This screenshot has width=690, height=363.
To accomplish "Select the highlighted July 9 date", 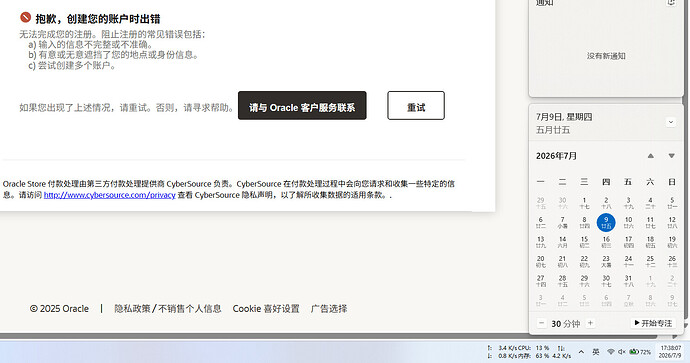I will coord(606,222).
